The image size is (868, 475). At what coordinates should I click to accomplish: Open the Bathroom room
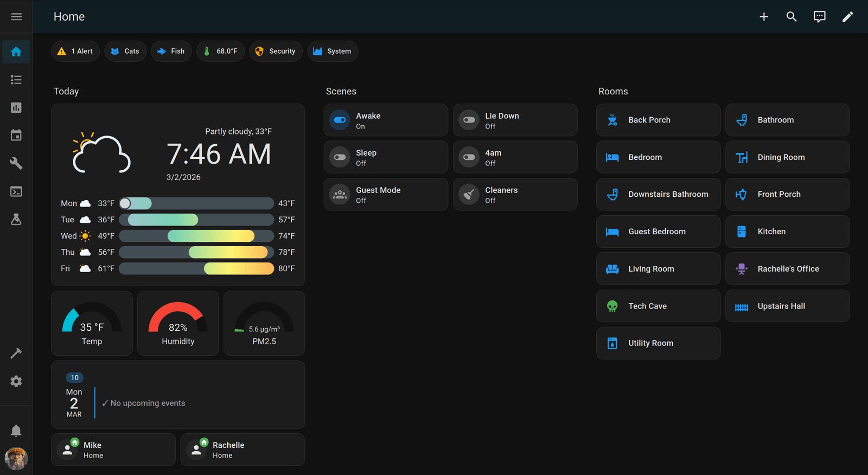tap(788, 120)
